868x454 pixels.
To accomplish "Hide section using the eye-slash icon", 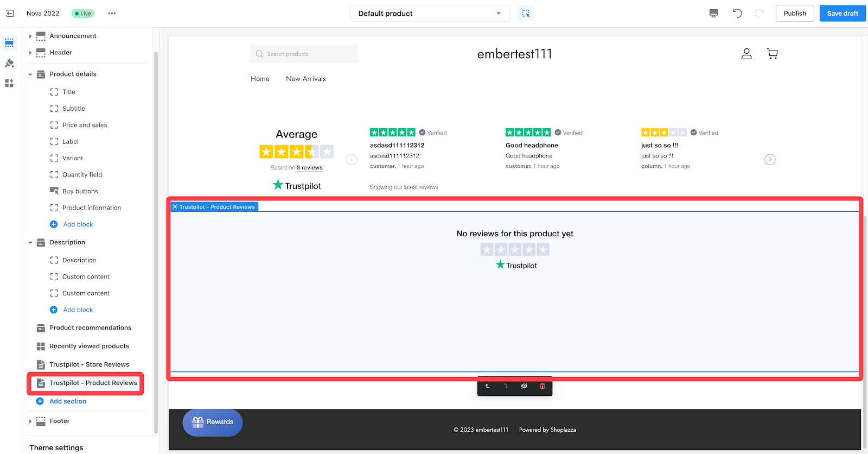I will coord(524,386).
